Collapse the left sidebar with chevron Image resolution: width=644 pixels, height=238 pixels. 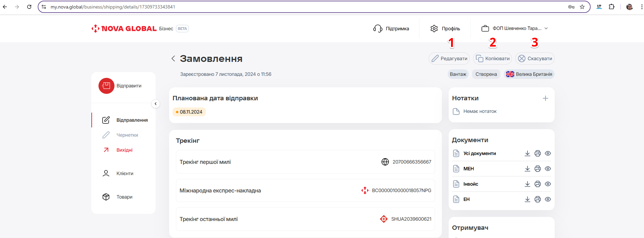pos(156,104)
